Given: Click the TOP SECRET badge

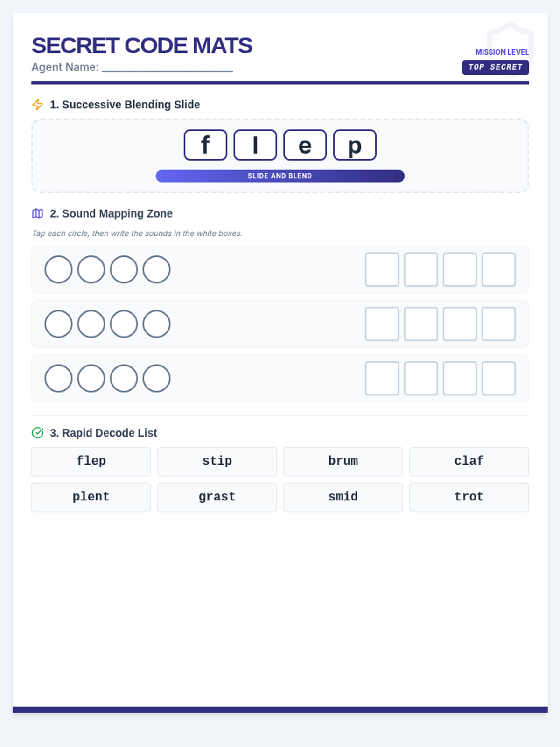Looking at the screenshot, I should click(496, 67).
